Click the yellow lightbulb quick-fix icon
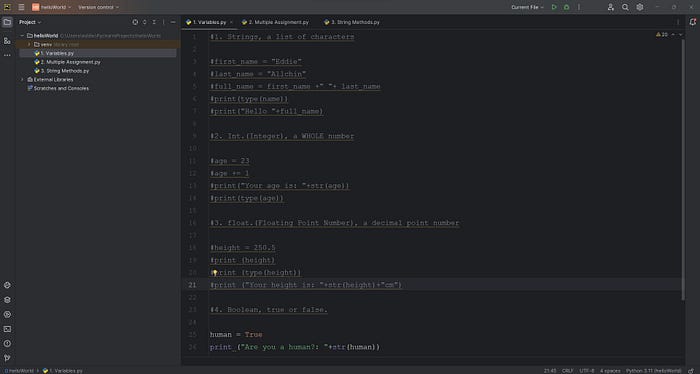 215,273
